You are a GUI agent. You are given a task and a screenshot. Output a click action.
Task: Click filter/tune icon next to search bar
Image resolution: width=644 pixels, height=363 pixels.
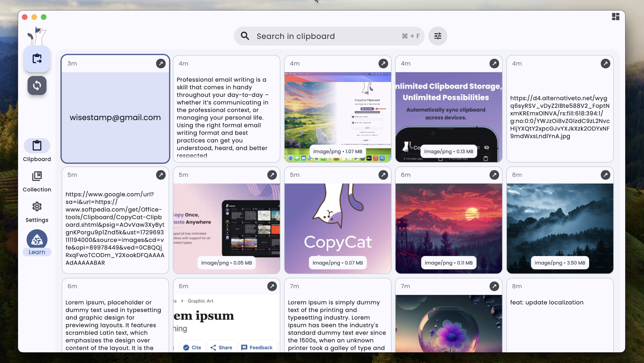(x=438, y=36)
